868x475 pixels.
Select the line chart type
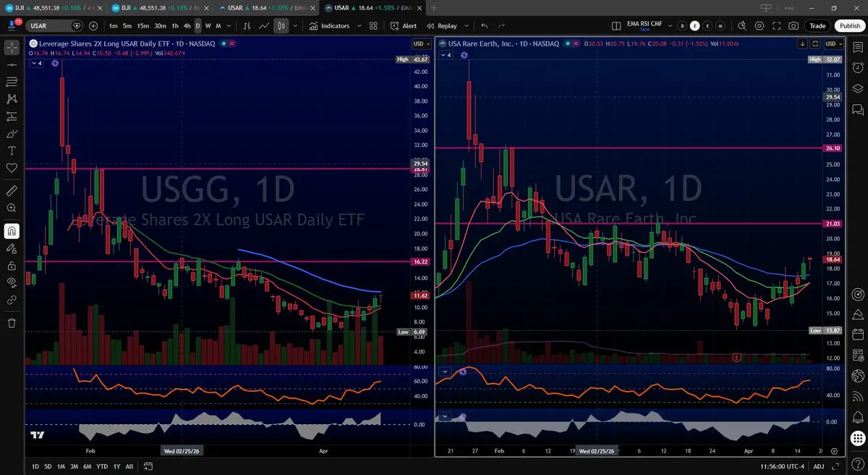click(x=264, y=26)
